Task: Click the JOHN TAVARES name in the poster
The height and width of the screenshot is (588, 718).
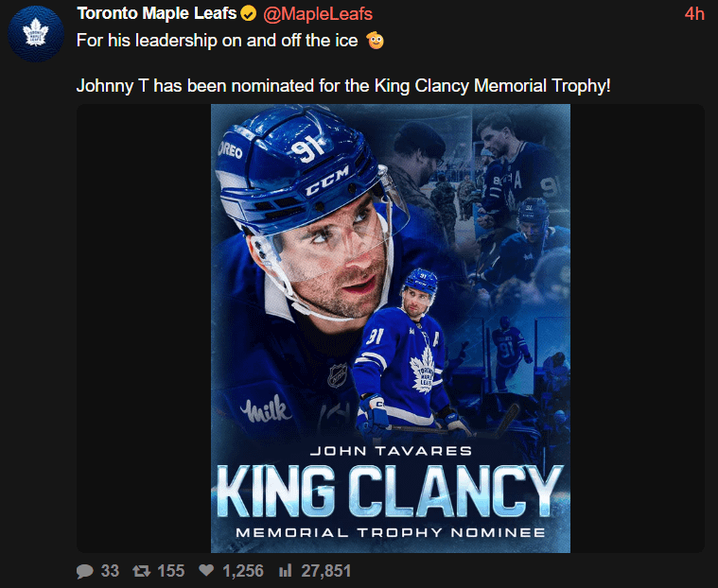Action: click(x=390, y=451)
